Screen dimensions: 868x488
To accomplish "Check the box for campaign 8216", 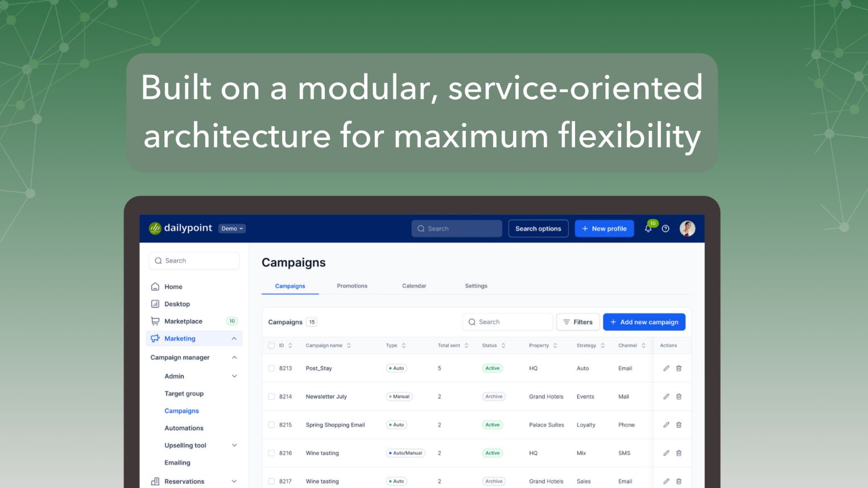I will 271,453.
